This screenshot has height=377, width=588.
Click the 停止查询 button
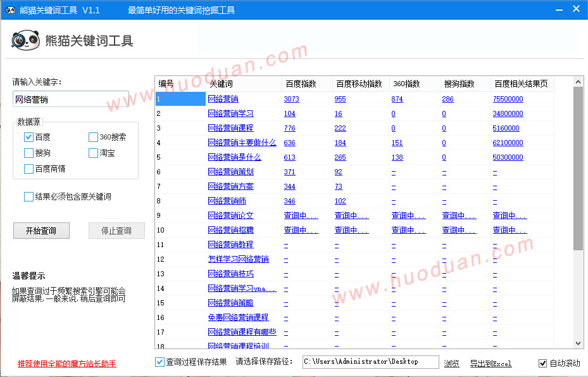pos(116,231)
